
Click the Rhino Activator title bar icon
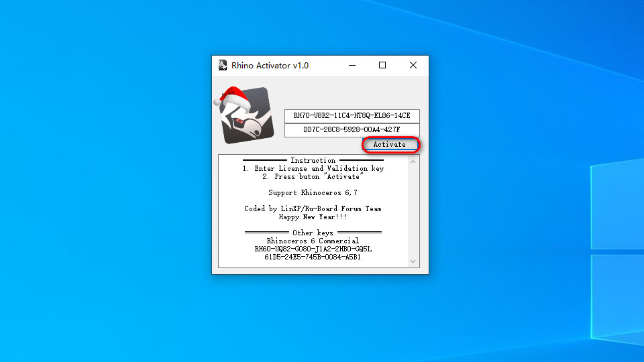click(x=222, y=66)
